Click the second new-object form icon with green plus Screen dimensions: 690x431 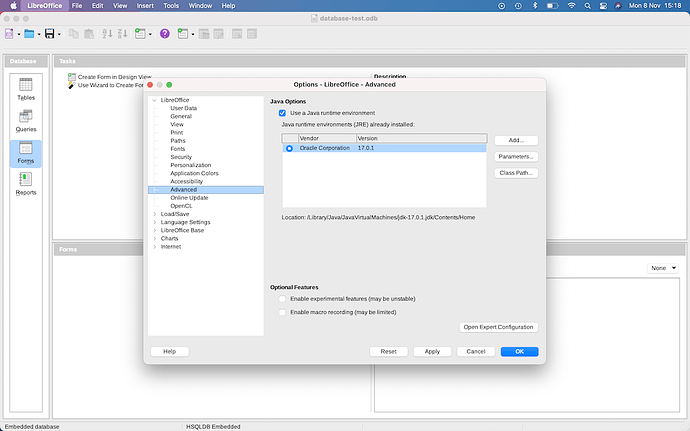[183, 34]
